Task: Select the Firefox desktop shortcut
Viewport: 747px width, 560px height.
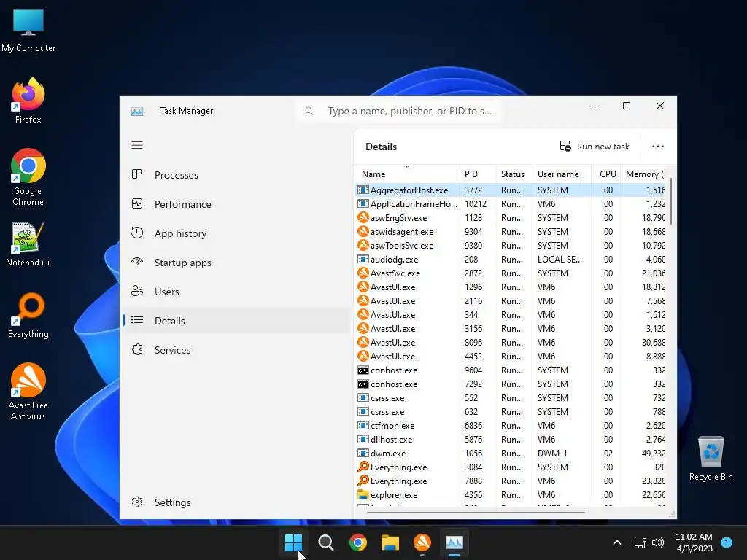Action: [x=28, y=101]
